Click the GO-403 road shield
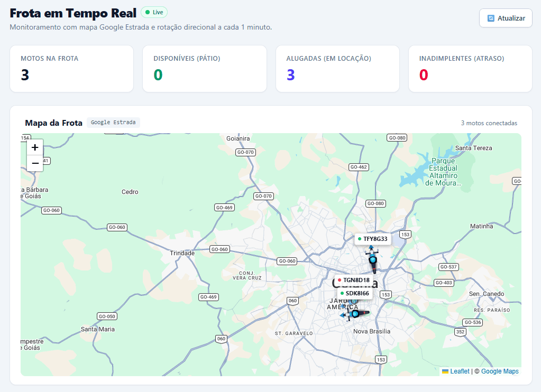541x392 pixels. click(x=444, y=283)
